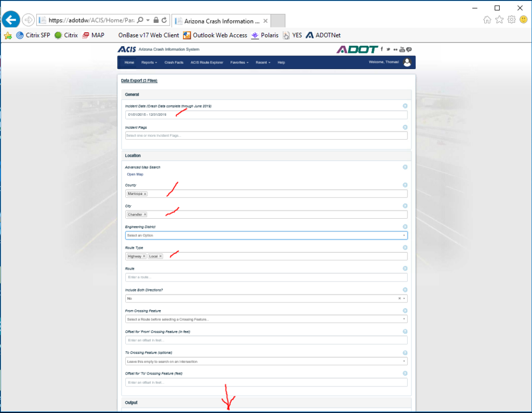Click the info icon next to Incident Date
Image resolution: width=532 pixels, height=413 pixels.
[405, 105]
